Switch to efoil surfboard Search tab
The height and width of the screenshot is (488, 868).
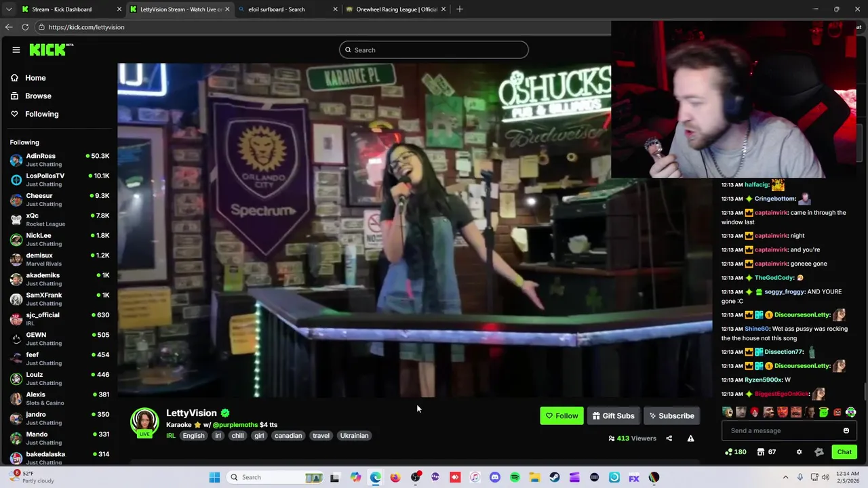pos(287,9)
